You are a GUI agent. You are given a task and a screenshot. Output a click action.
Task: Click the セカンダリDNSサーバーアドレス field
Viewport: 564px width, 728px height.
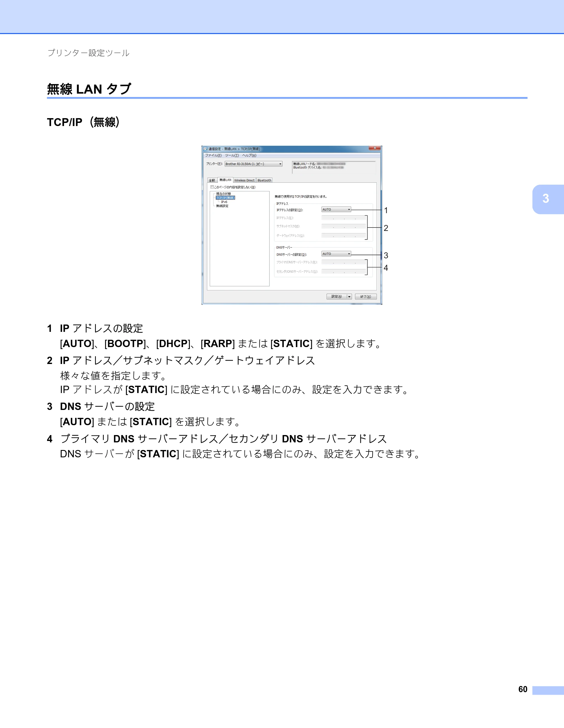point(344,272)
